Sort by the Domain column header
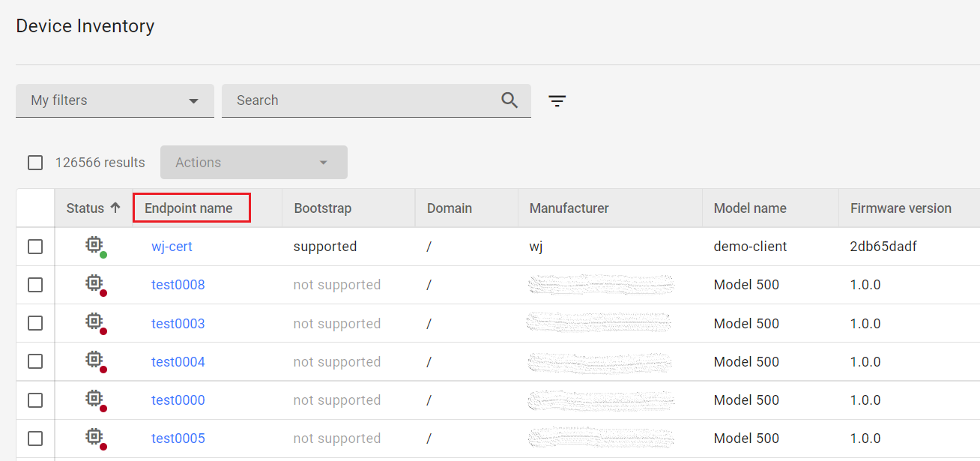 tap(450, 208)
